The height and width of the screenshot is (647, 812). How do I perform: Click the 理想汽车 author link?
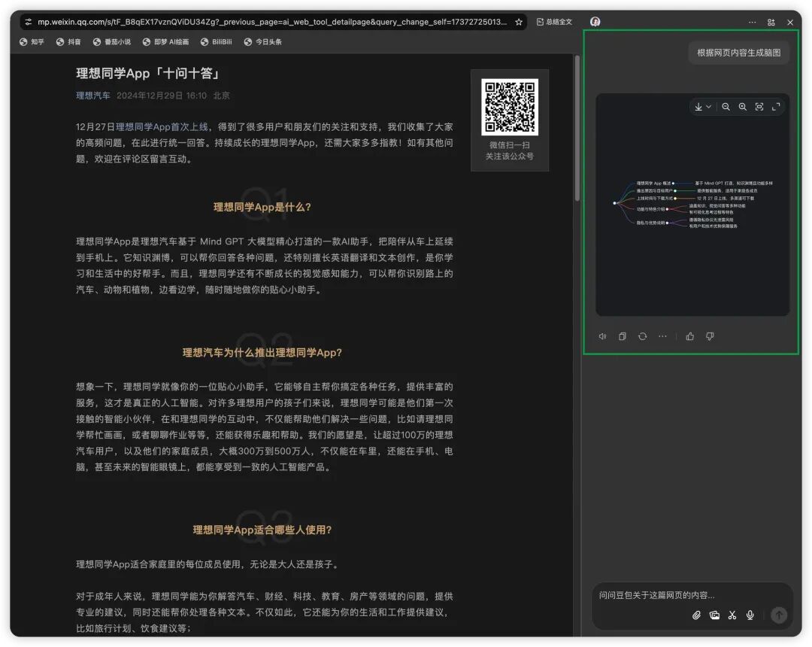coord(93,96)
